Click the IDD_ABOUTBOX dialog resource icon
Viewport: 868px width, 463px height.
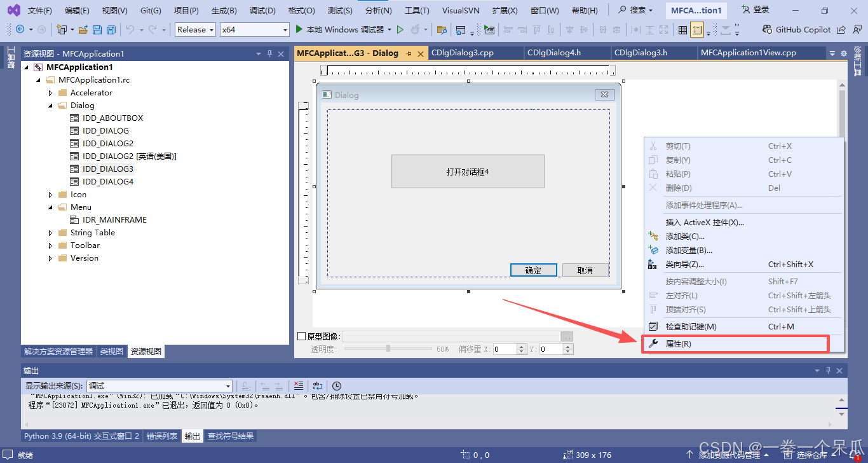tap(74, 118)
